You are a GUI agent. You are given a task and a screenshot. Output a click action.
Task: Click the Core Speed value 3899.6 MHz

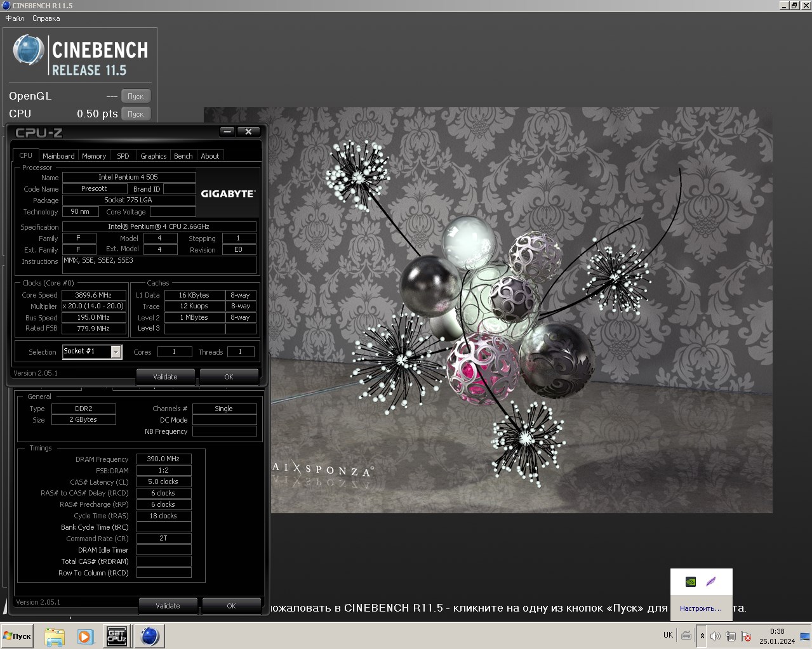[x=94, y=295]
